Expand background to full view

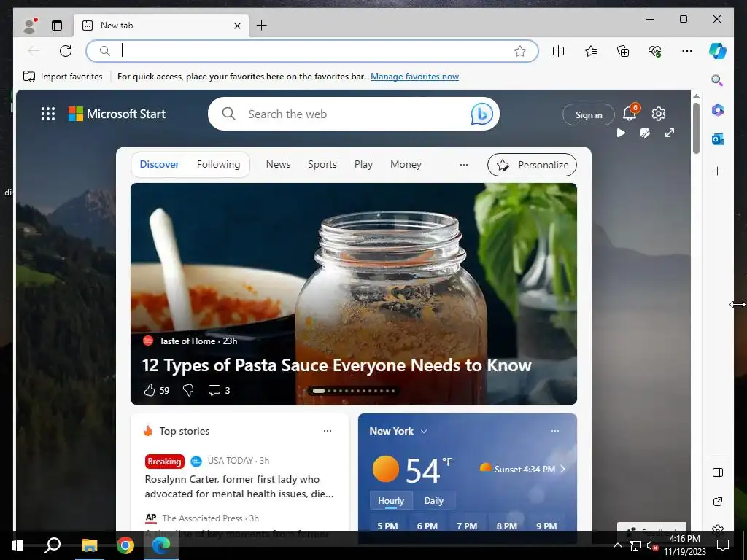pyautogui.click(x=670, y=133)
